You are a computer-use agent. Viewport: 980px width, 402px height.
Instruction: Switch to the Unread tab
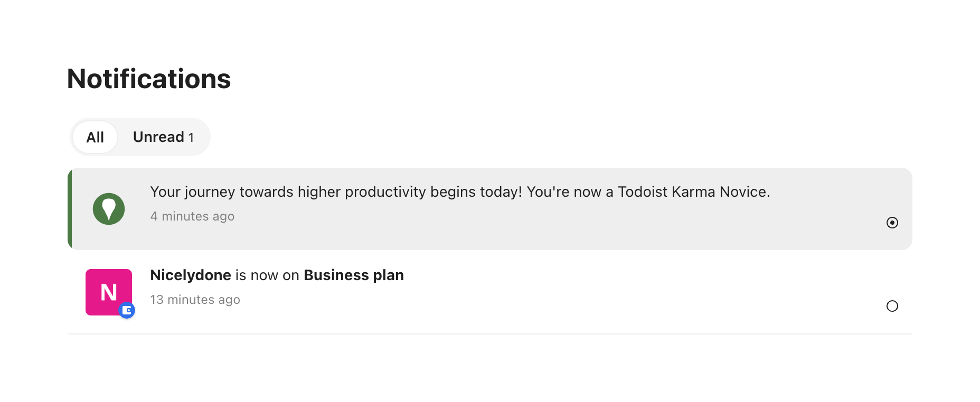pos(158,137)
